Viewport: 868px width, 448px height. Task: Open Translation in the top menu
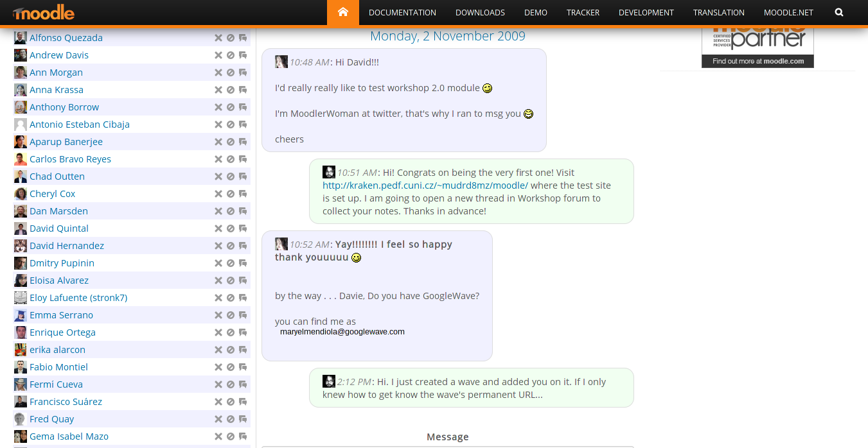719,12
